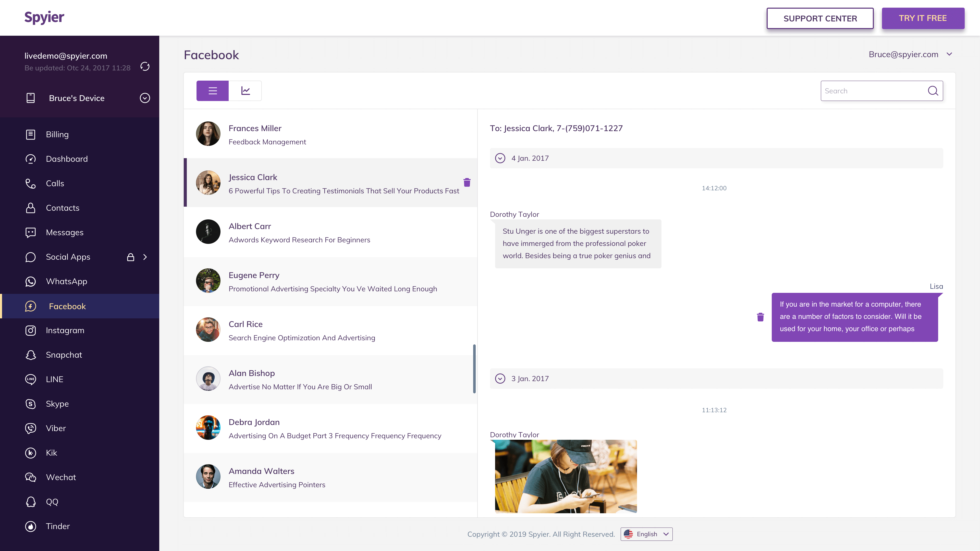Click the lock icon beside Social Apps

coord(130,257)
